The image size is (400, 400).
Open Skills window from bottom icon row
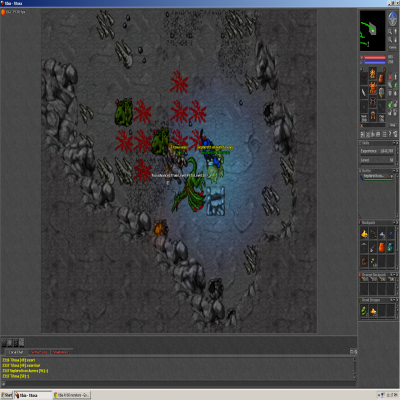362,134
